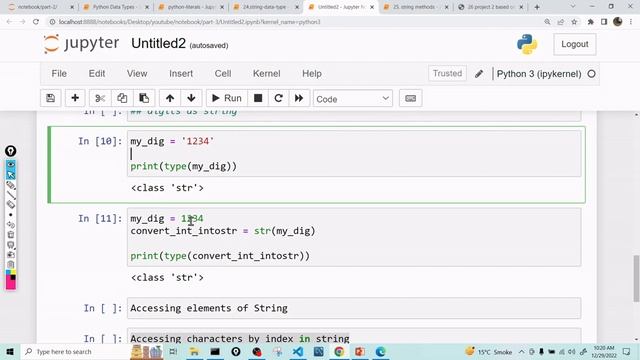Image resolution: width=640 pixels, height=360 pixels.
Task: Reload the browser page
Action: [36, 22]
